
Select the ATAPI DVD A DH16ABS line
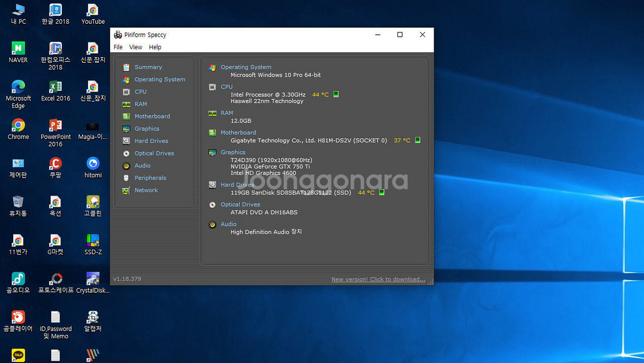pyautogui.click(x=264, y=212)
